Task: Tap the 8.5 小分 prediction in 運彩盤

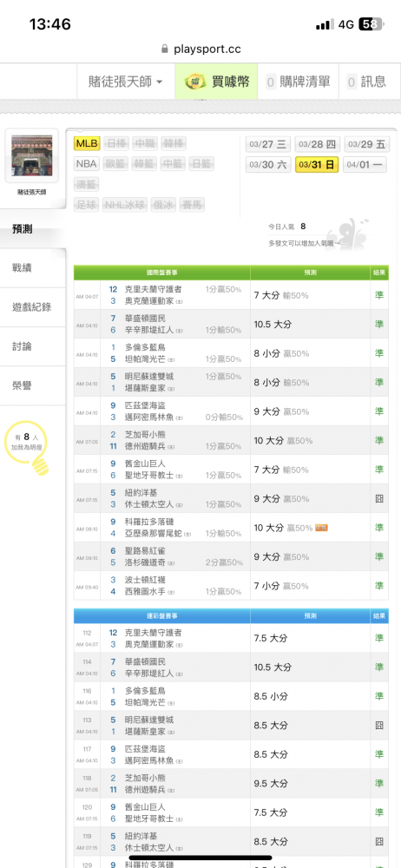Action: pyautogui.click(x=271, y=696)
